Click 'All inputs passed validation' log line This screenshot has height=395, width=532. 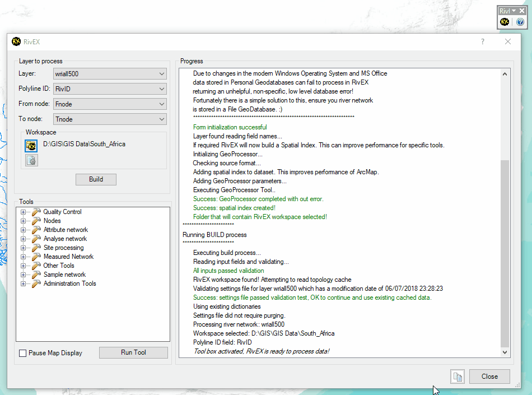(x=228, y=271)
